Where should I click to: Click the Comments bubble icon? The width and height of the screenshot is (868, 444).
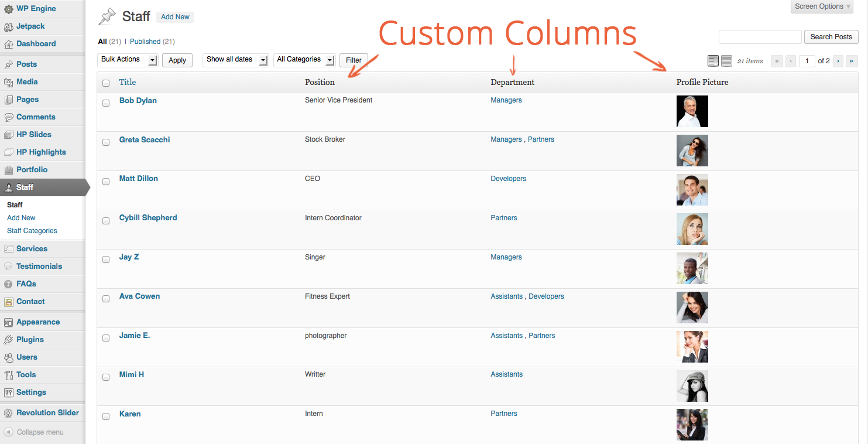tap(8, 117)
